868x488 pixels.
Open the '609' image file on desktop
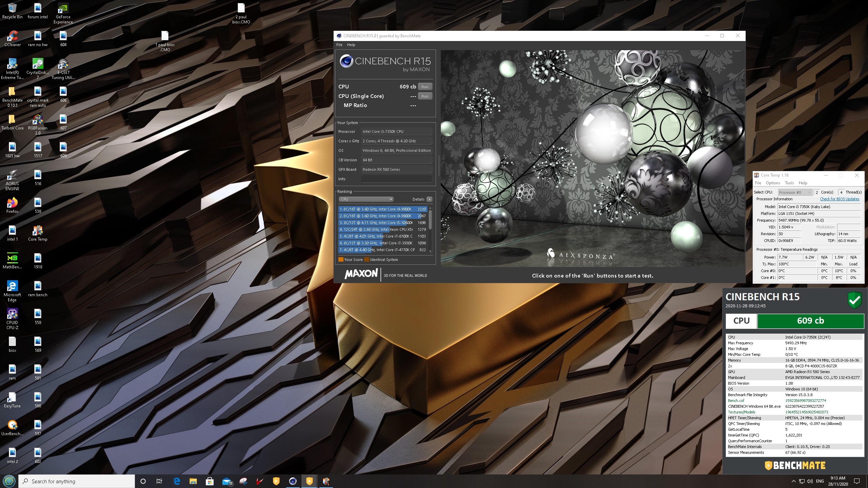(63, 150)
